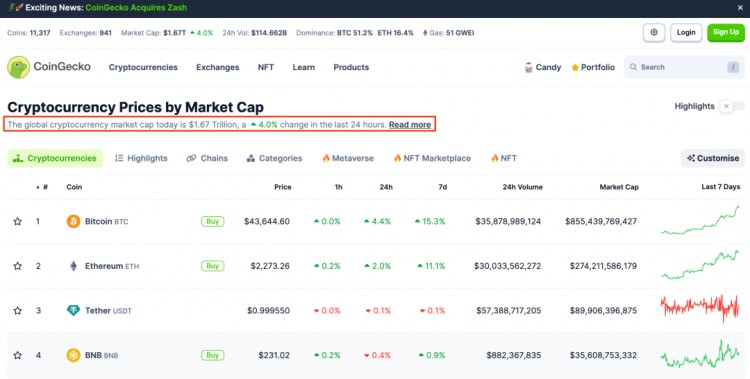Toggle the Highlights switch
750x379 pixels.
click(x=733, y=106)
